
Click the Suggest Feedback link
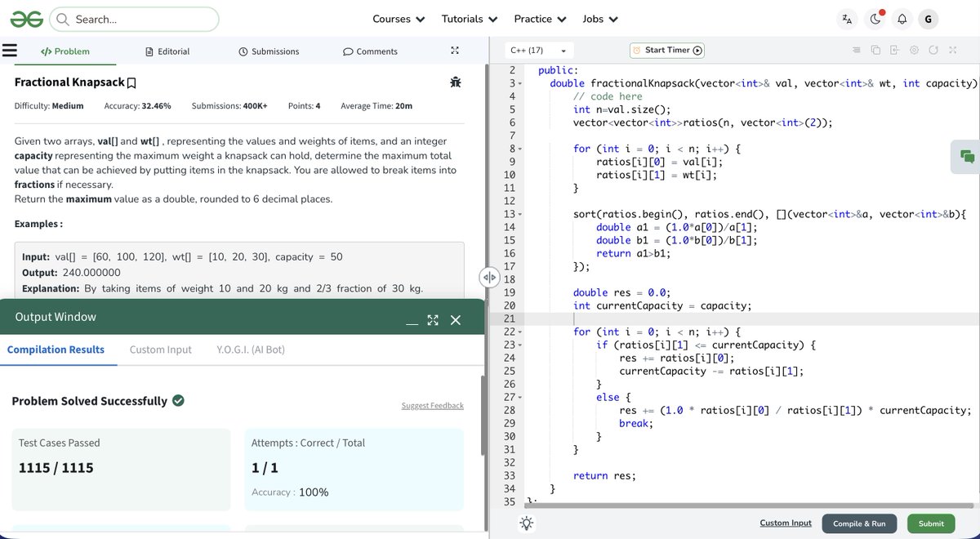(433, 406)
